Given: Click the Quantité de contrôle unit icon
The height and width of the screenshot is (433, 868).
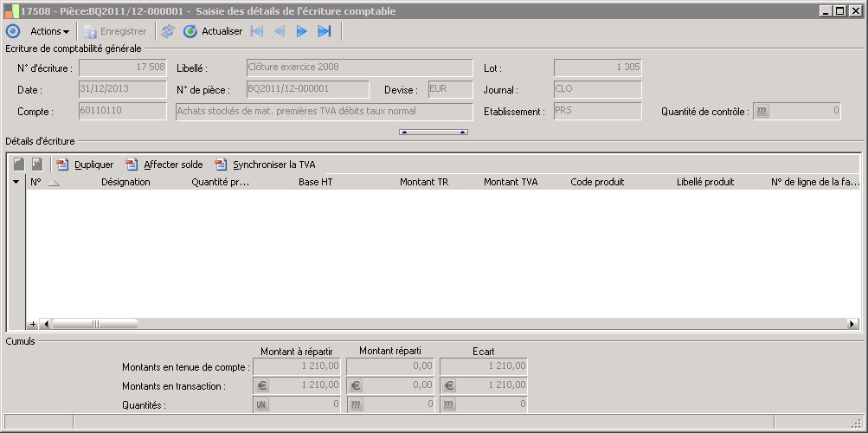Looking at the screenshot, I should click(762, 112).
